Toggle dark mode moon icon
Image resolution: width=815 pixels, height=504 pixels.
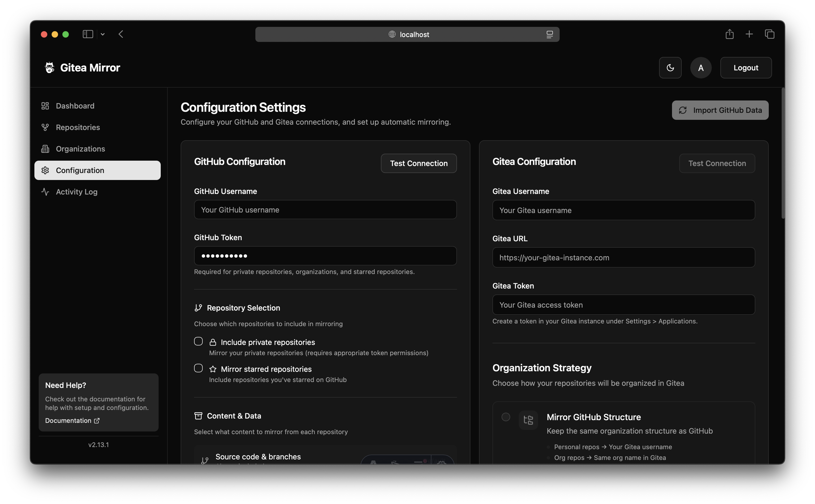670,68
